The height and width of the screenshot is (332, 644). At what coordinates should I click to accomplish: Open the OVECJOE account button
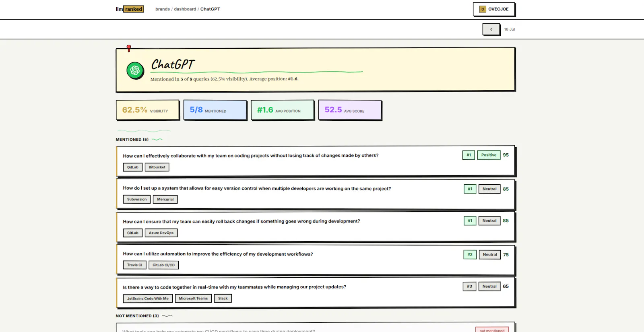[x=494, y=9]
